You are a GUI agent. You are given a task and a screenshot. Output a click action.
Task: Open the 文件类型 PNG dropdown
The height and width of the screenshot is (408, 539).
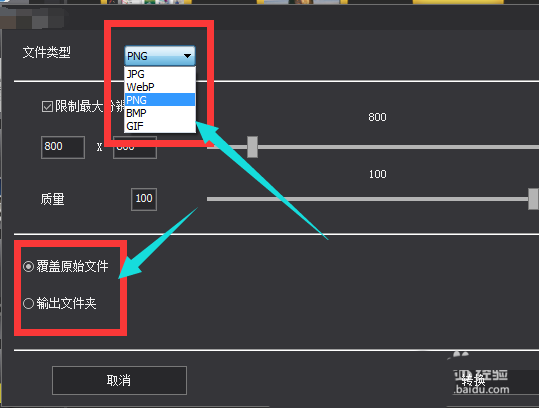(160, 56)
